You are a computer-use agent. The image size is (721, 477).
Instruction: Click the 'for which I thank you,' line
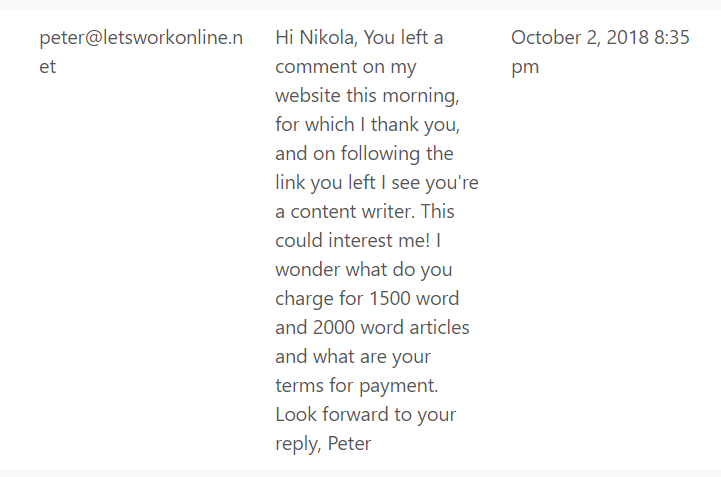pyautogui.click(x=367, y=125)
